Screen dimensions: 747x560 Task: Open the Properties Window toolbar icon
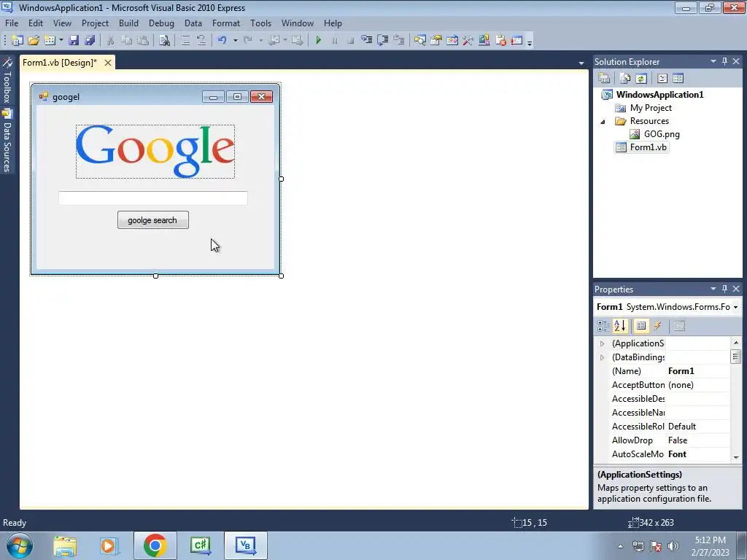click(x=436, y=41)
